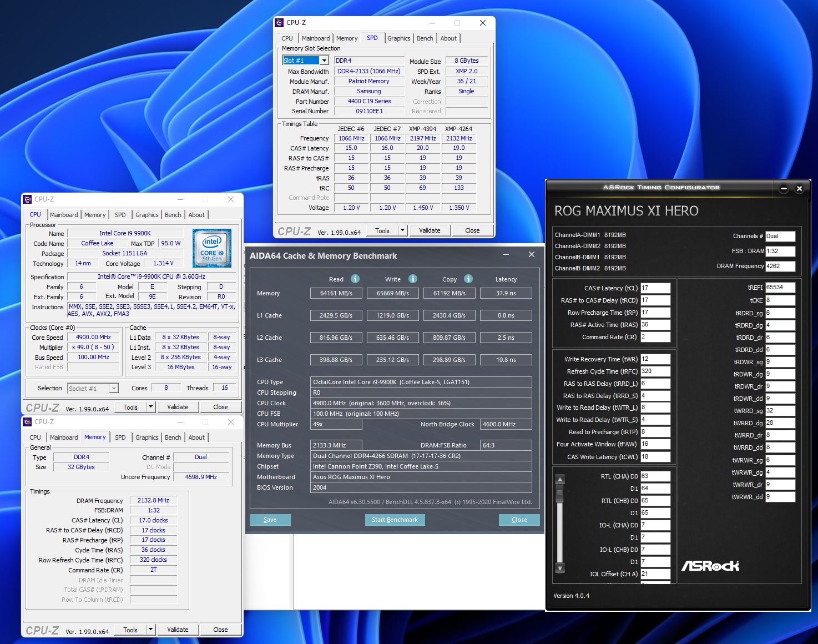Screen dimensions: 818x644
Task: Minimize the ASRock Timing Configurator
Action: pyautogui.click(x=784, y=189)
